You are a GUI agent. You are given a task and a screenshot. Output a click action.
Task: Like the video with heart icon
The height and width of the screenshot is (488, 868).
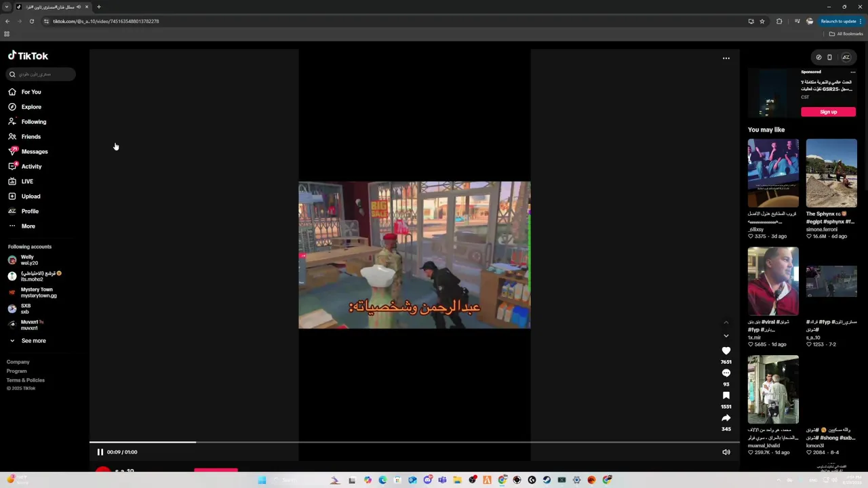point(726,350)
